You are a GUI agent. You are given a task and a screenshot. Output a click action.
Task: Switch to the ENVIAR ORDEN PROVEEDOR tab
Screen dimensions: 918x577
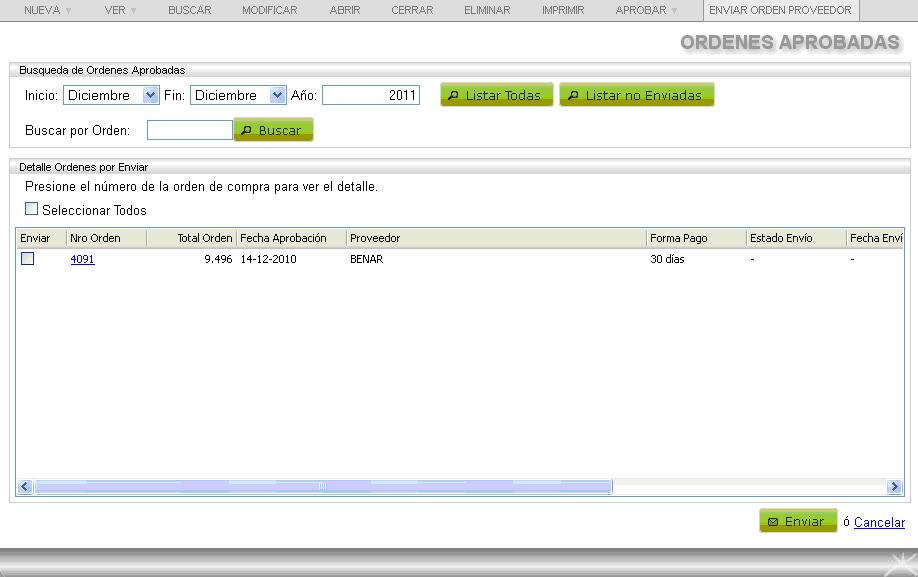779,10
